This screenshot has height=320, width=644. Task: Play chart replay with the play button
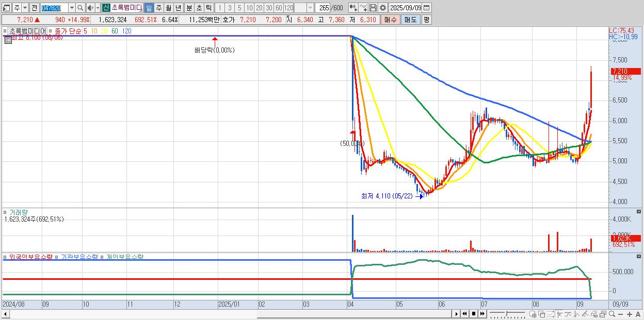pos(457,314)
